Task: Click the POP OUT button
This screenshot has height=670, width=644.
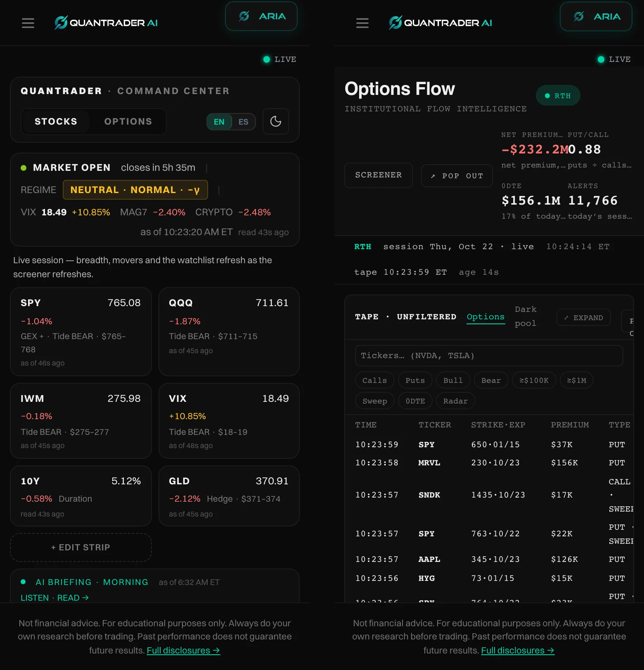Action: [457, 176]
